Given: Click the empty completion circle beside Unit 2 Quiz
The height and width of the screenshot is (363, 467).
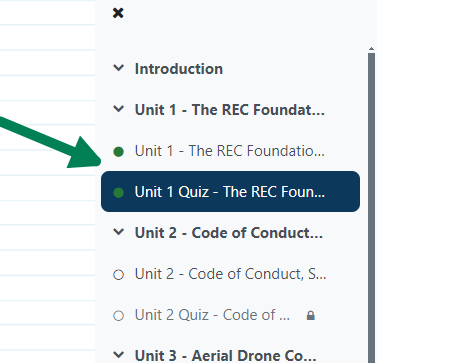Looking at the screenshot, I should 118,316.
